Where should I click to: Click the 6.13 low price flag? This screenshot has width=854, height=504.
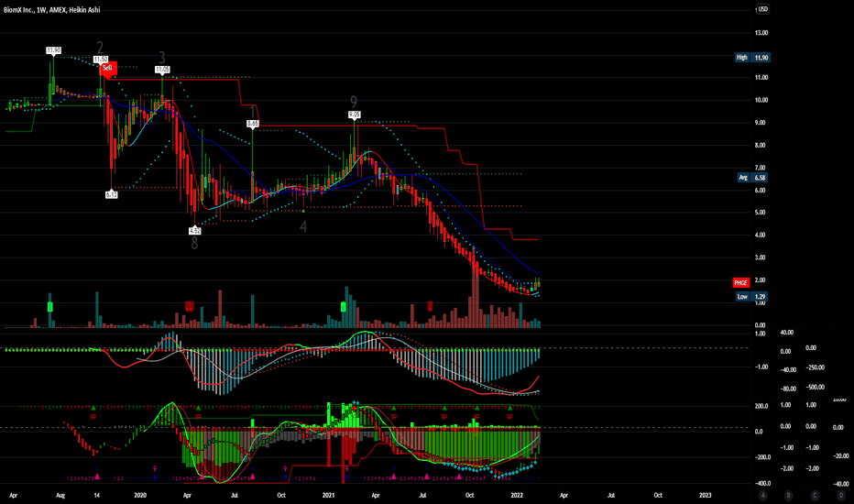111,194
